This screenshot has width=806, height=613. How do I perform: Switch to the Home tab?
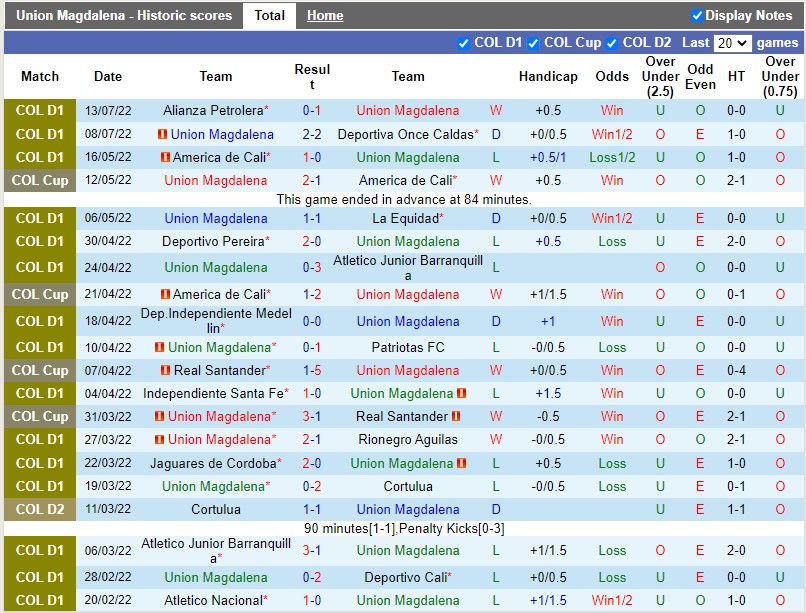coord(324,15)
